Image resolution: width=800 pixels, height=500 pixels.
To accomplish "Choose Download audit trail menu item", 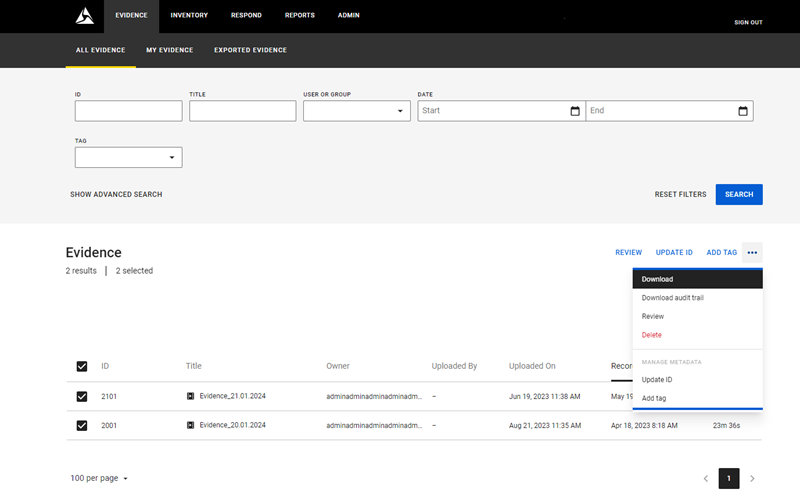I will click(697, 298).
